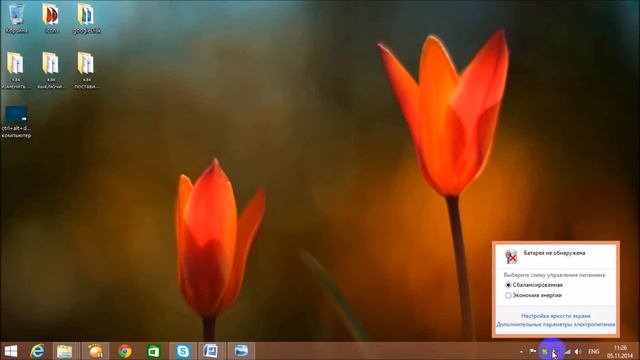Image resolution: width=640 pixels, height=360 pixels.
Task: Open the Action Center flag icon
Action: click(533, 351)
